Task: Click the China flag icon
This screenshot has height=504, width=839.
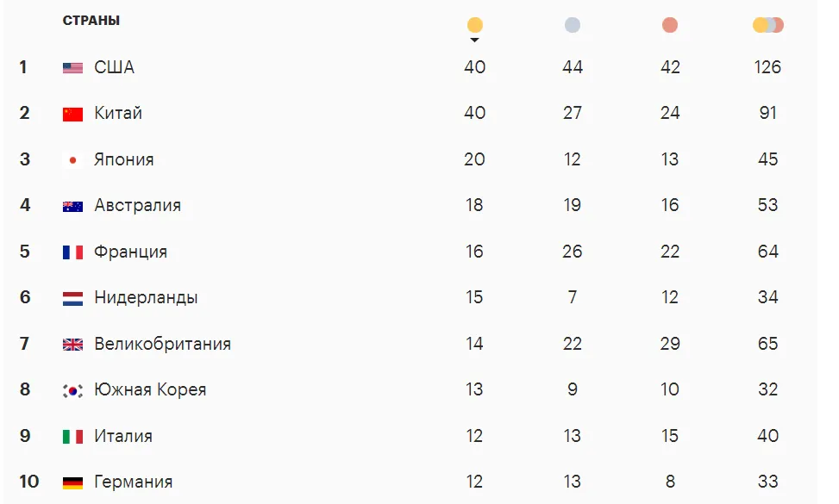Action: click(73, 114)
